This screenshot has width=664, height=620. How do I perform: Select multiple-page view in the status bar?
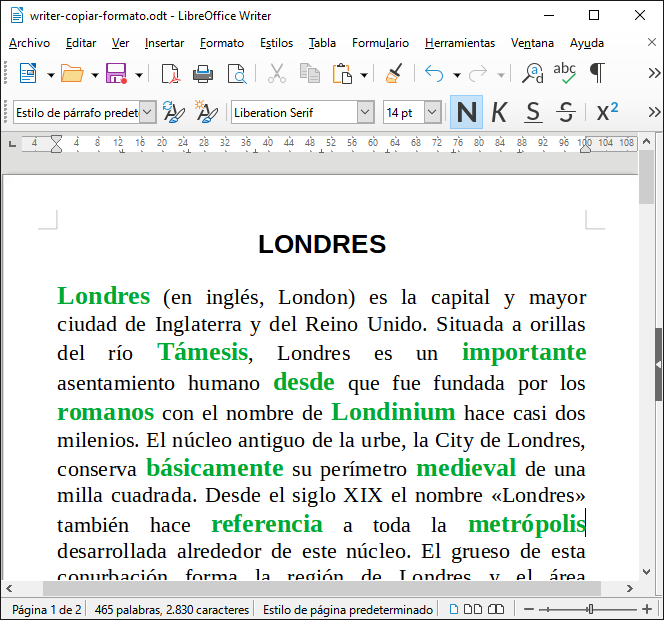click(x=473, y=609)
